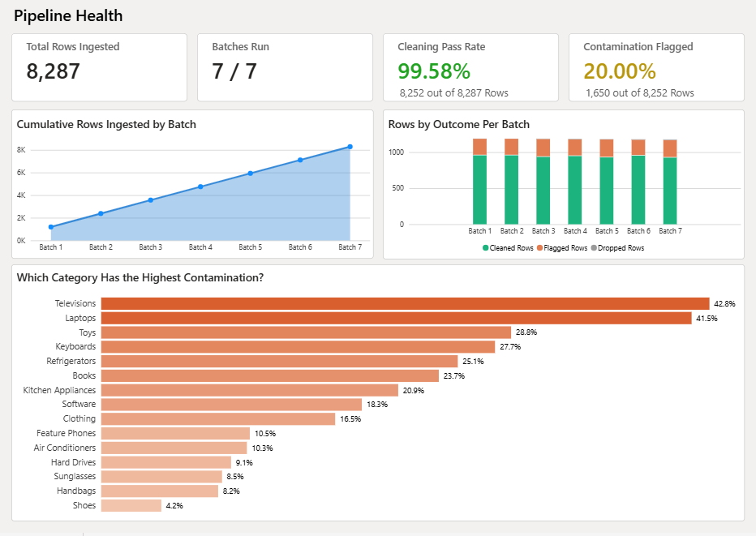Click the Batch 6 label under area chart

click(x=300, y=247)
